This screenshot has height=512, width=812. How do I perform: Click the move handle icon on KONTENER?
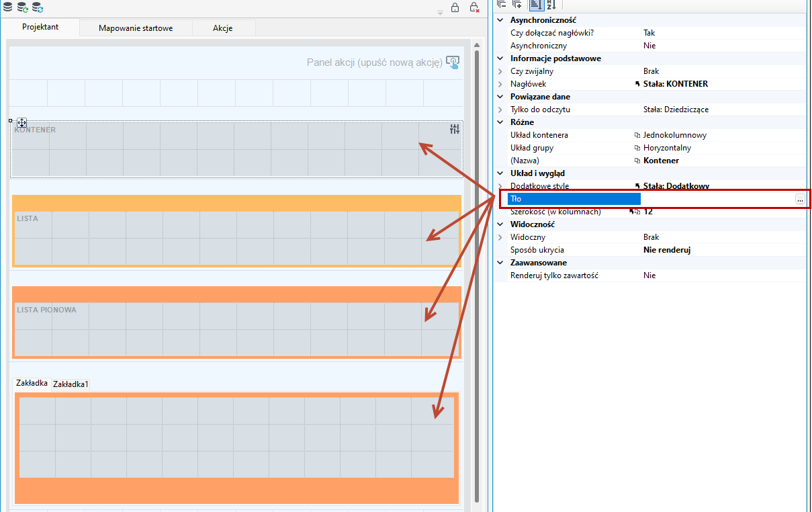click(x=21, y=123)
